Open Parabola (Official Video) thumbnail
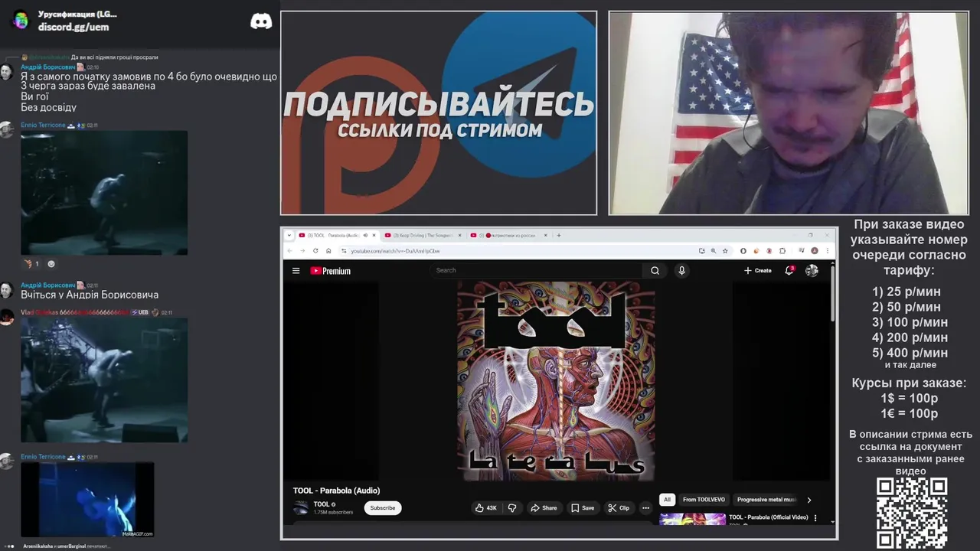The image size is (980, 551). click(692, 519)
